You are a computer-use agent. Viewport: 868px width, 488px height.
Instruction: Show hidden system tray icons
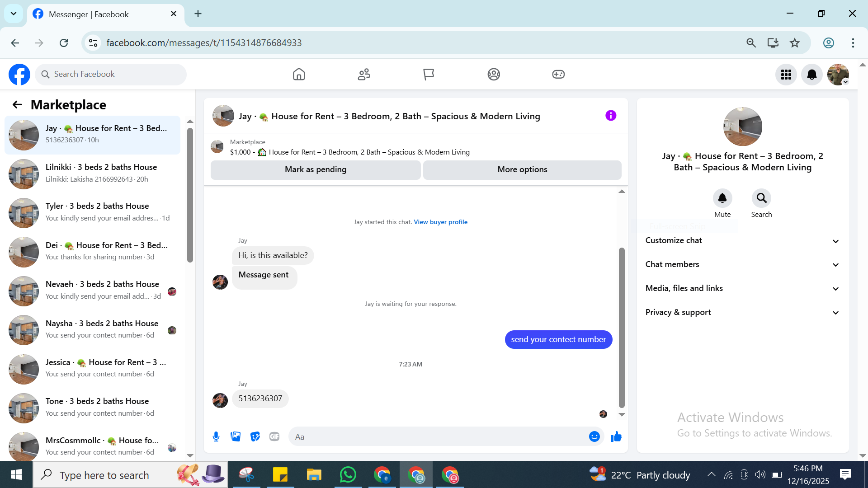pos(711,474)
